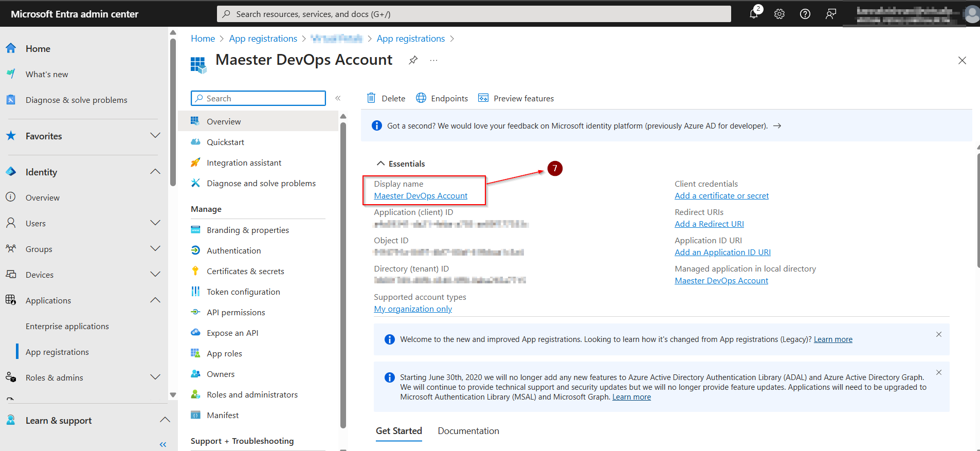980x451 pixels.
Task: Open managed application Maester DevOps Account link
Action: point(721,281)
